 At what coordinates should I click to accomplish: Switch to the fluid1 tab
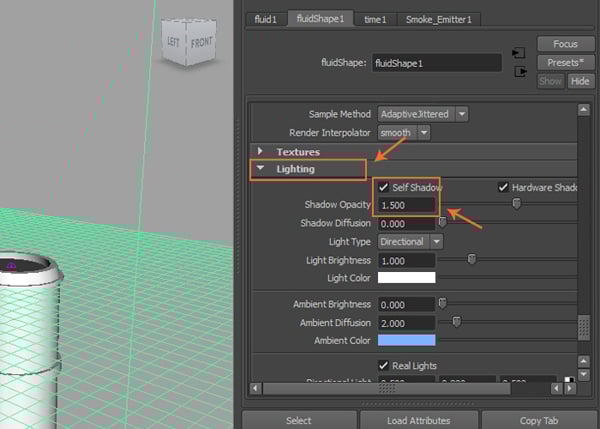pos(266,19)
